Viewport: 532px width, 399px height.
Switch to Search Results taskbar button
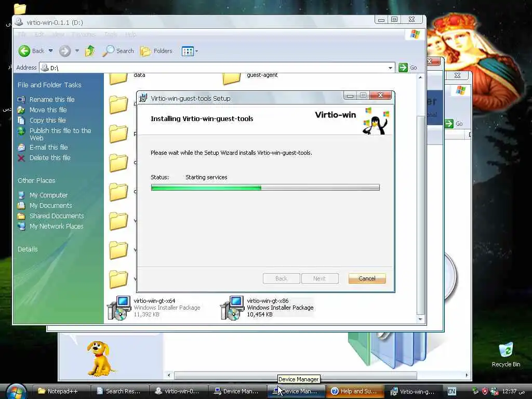[121, 391]
